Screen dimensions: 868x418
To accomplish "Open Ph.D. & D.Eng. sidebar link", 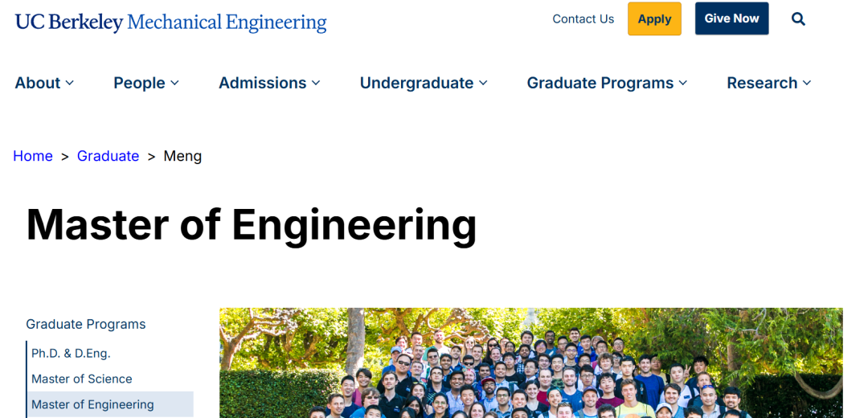I will tap(71, 353).
